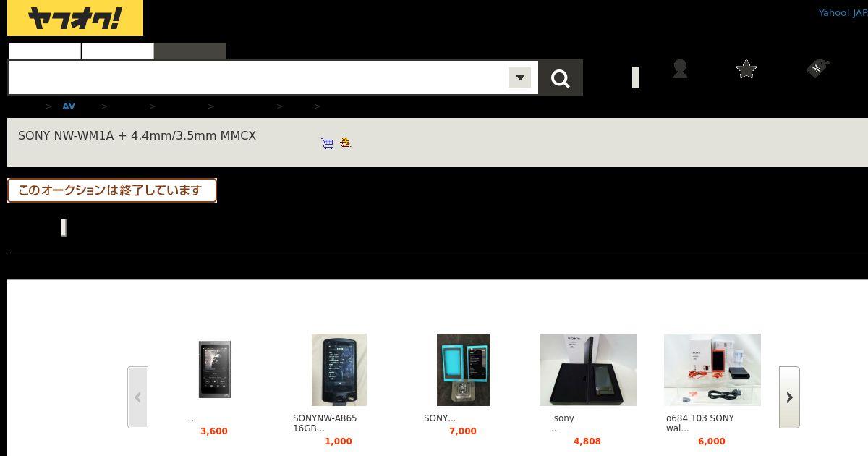868x456 pixels.
Task: Click the magnifying glass search button
Action: (x=561, y=77)
